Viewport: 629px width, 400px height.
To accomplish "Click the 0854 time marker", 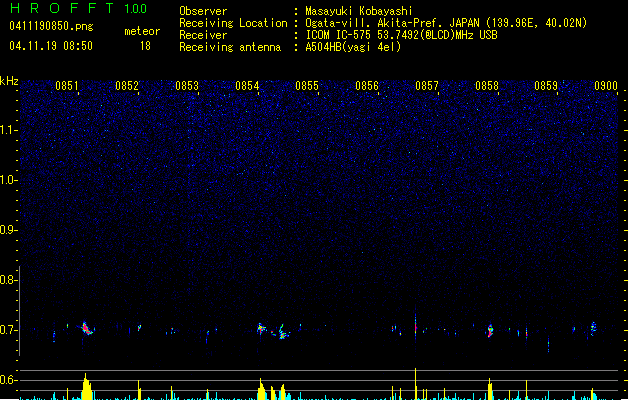I will coord(247,86).
